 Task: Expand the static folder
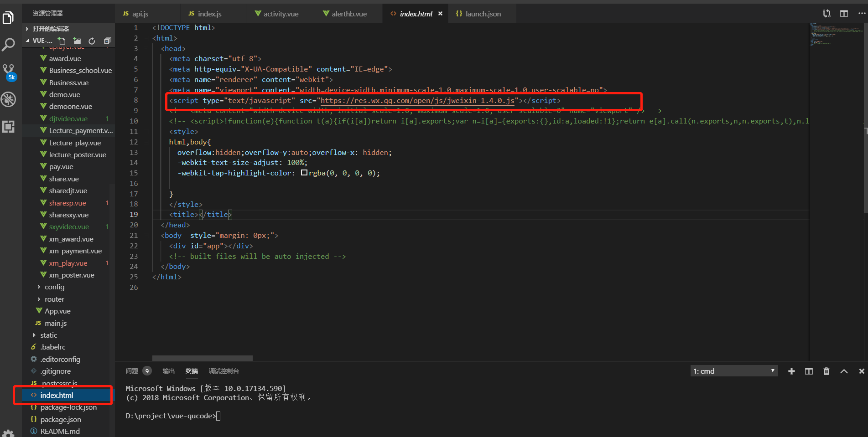coord(48,335)
